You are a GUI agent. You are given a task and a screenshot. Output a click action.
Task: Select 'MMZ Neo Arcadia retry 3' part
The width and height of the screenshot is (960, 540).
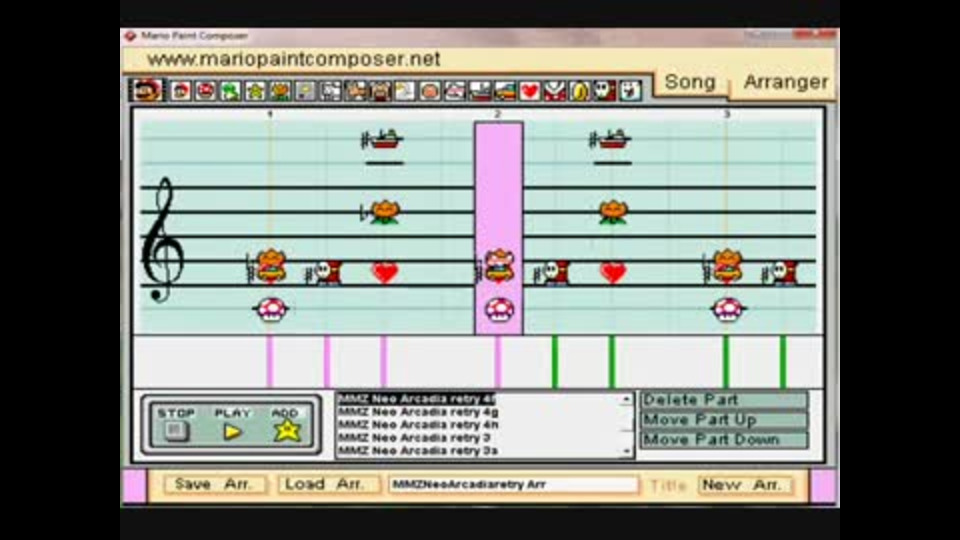414,438
